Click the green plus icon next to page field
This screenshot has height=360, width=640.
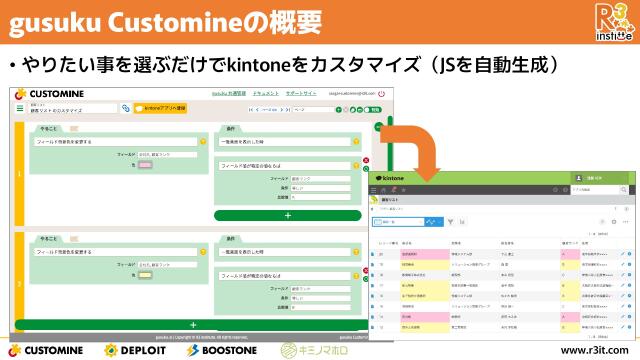338,110
